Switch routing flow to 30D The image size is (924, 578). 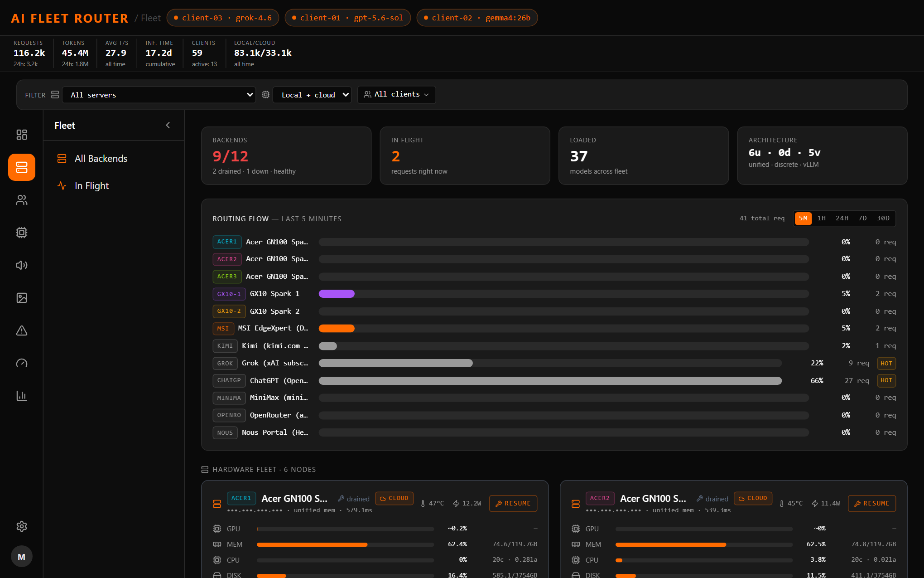coord(883,219)
